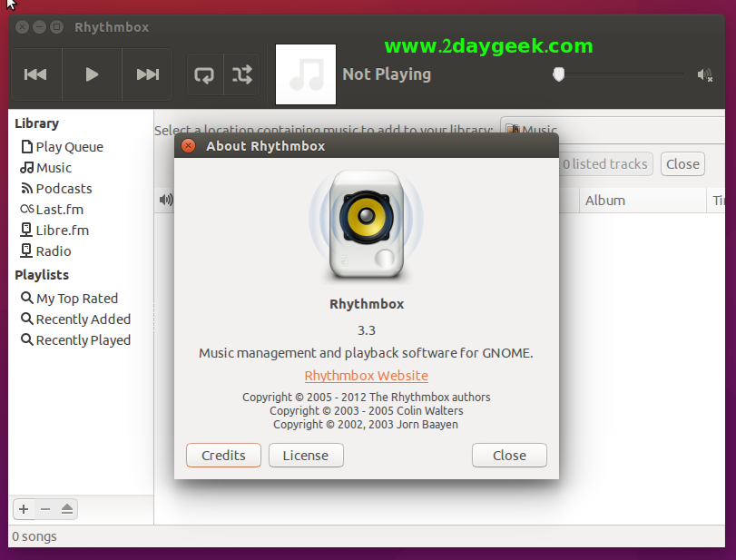Start playback with the Play button
Image resolution: width=736 pixels, height=560 pixels.
point(92,74)
